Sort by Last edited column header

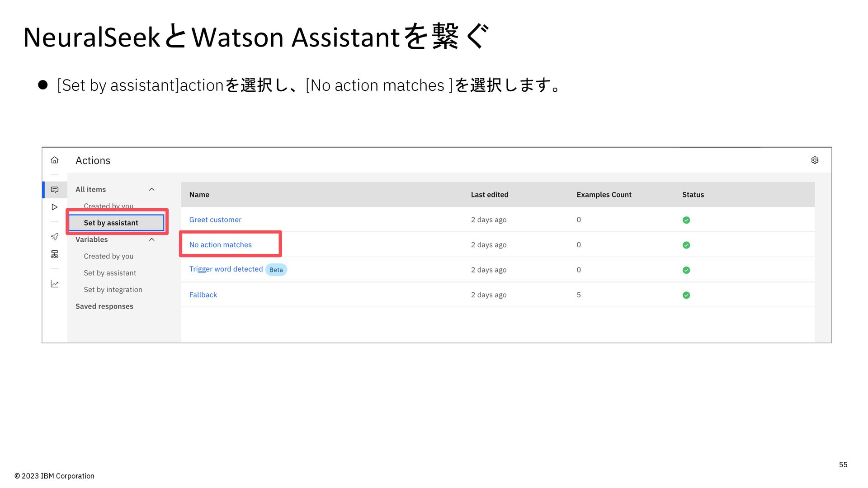pyautogui.click(x=490, y=195)
